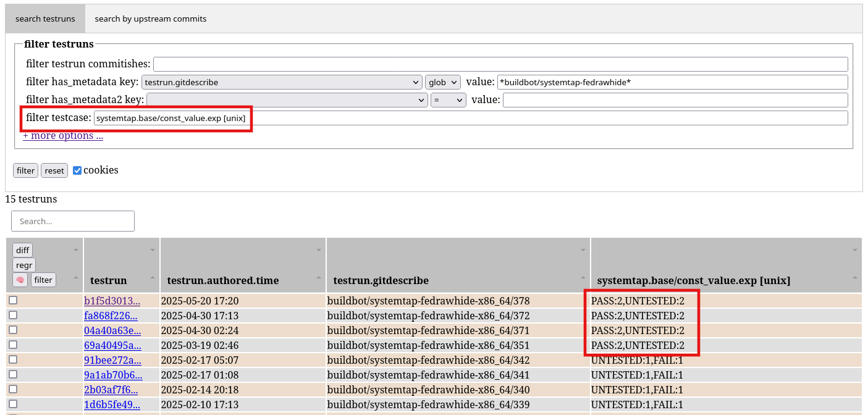Select the checkbox for testrun b1f5d3013
The height and width of the screenshot is (415, 868).
tap(13, 301)
